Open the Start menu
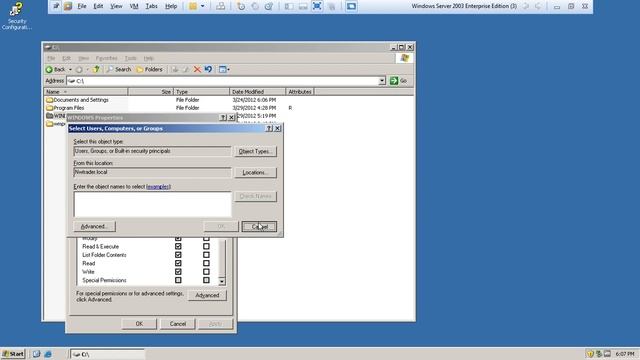Viewport: 640px width, 360px height. [x=13, y=354]
